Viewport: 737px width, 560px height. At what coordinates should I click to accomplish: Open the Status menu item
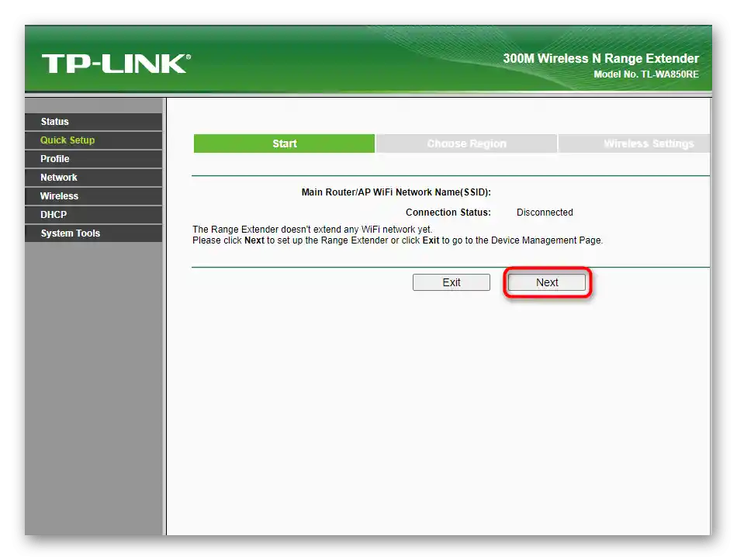(x=94, y=122)
